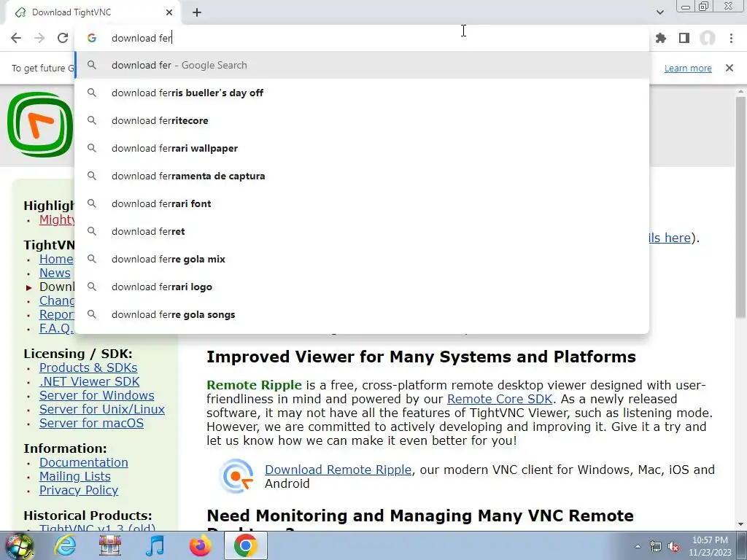Click the muted volume tray icon
The height and width of the screenshot is (560, 747).
673,547
